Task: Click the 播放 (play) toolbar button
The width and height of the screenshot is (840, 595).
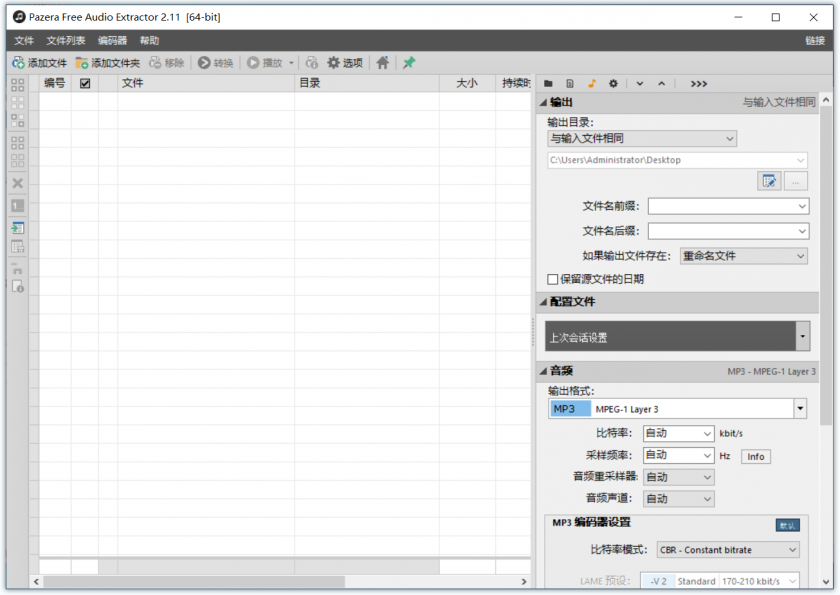Action: tap(265, 63)
